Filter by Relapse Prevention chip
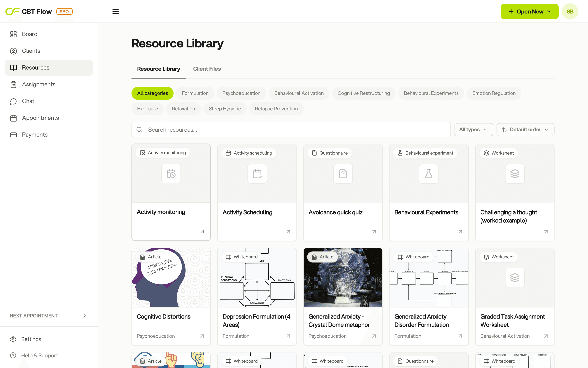This screenshot has height=368, width=588. point(276,109)
